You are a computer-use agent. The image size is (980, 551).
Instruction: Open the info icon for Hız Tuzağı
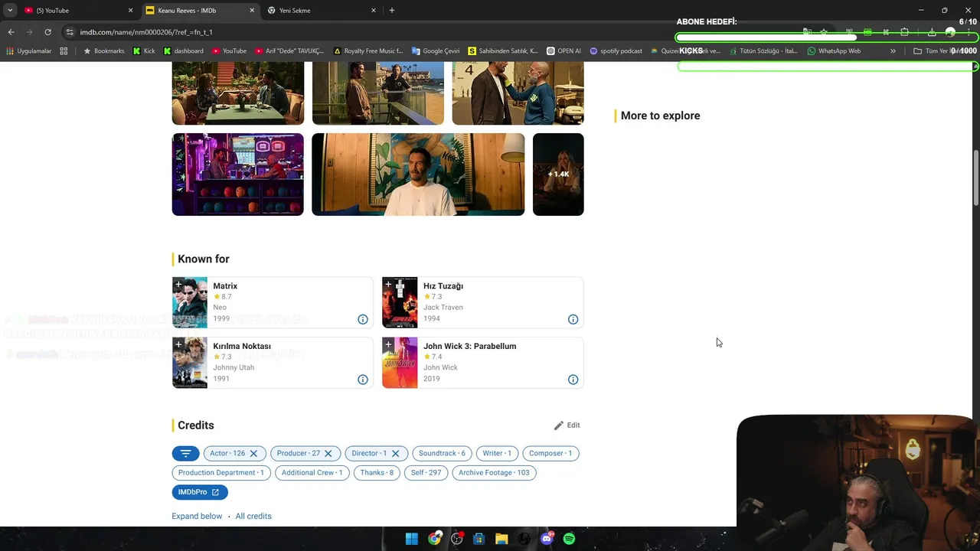coord(573,319)
